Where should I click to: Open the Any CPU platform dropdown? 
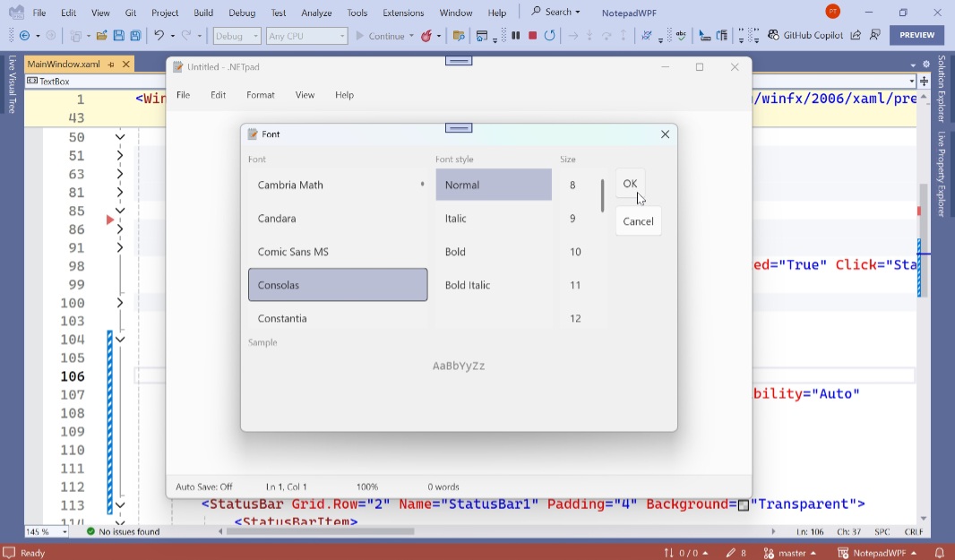pyautogui.click(x=306, y=36)
